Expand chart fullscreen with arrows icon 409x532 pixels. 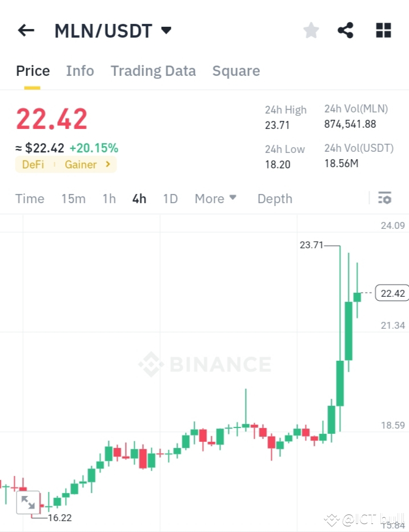(29, 502)
